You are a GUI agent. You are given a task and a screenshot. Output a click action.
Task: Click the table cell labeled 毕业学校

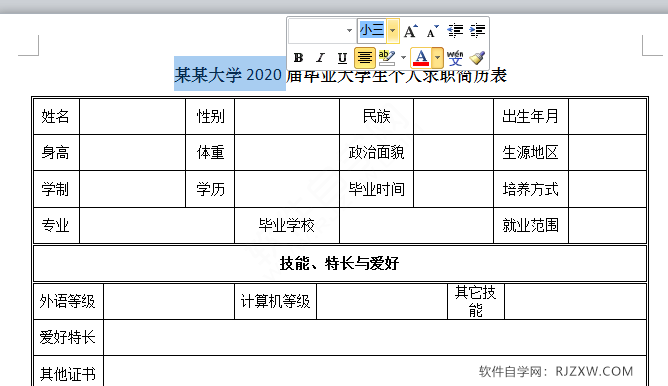click(287, 226)
